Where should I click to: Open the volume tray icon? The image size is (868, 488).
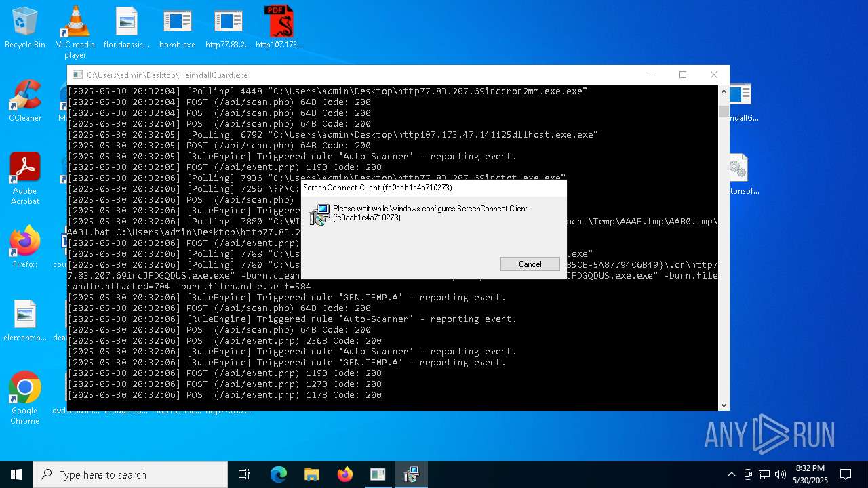781,474
